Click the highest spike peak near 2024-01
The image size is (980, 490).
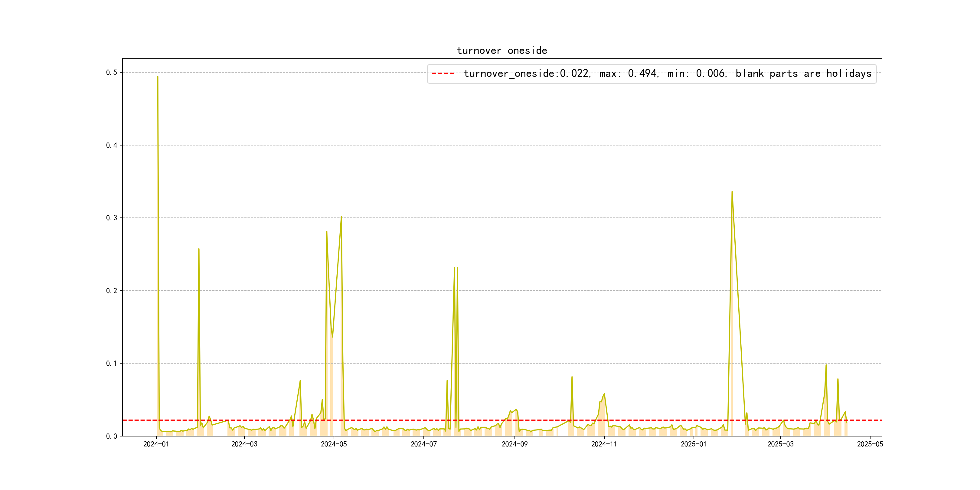pos(158,77)
